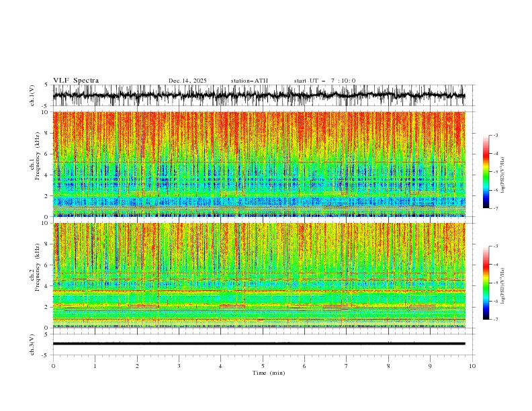Click time axis tick label "0"
The width and height of the screenshot is (532, 411).
click(x=53, y=366)
